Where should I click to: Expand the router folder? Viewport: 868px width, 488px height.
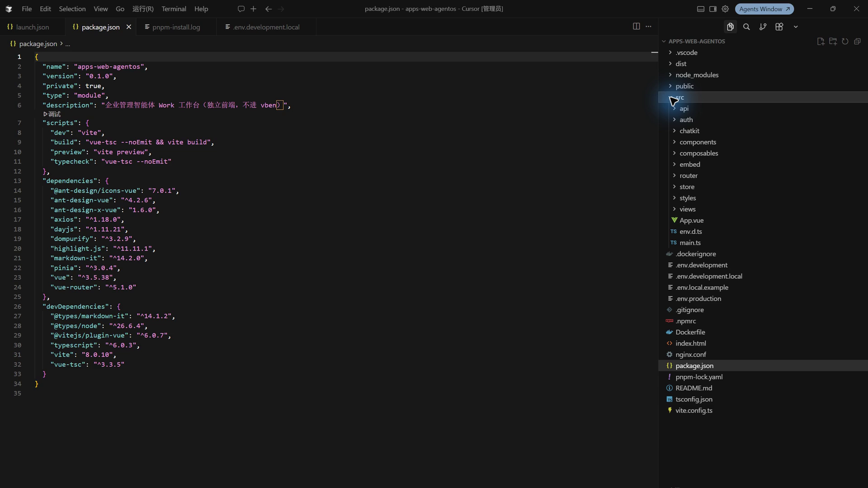click(763, 176)
